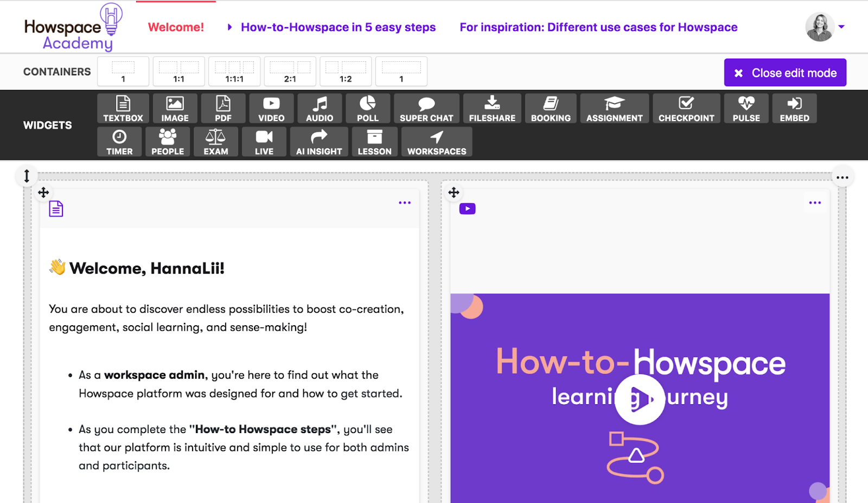Image resolution: width=868 pixels, height=503 pixels.
Task: Add an Embed widget
Action: [794, 108]
